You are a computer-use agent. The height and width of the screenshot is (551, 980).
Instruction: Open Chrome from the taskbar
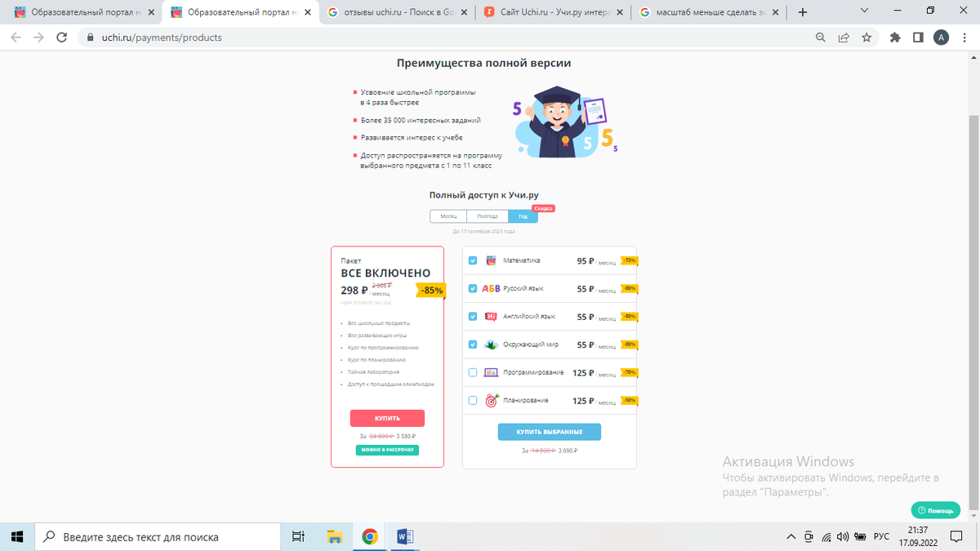click(370, 536)
